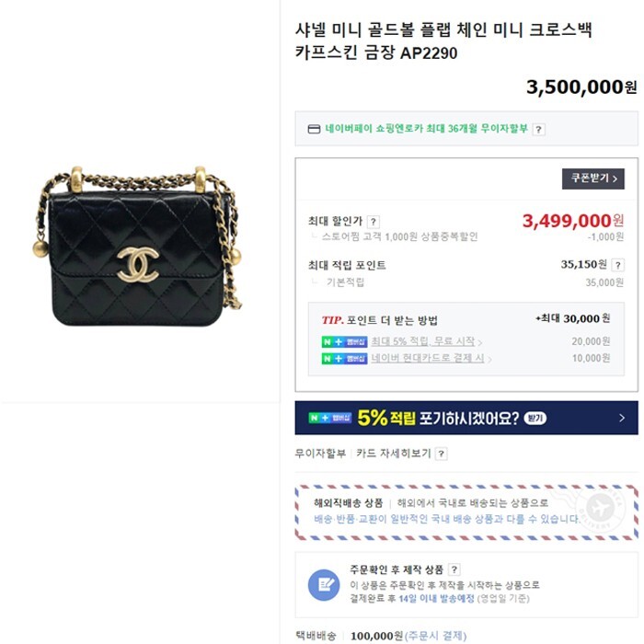Click the Naver Pay 36개월 무이자할부 text
Screen dimensions: 644x644
tap(426, 129)
